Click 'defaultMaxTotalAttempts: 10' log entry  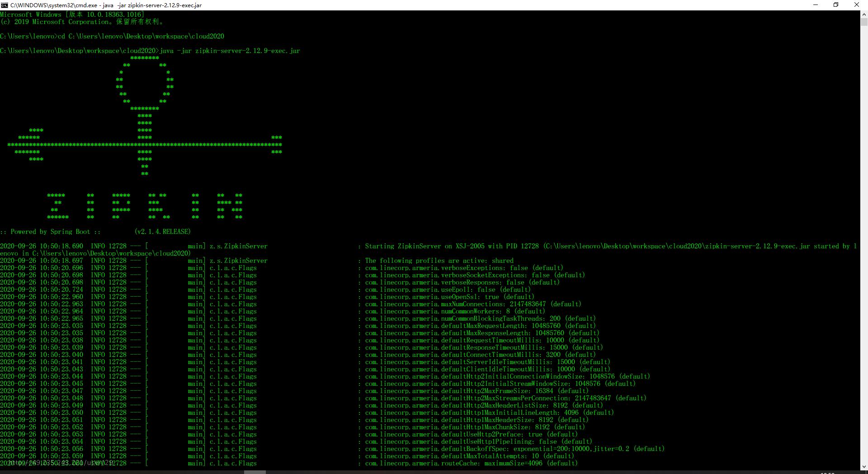click(470, 456)
